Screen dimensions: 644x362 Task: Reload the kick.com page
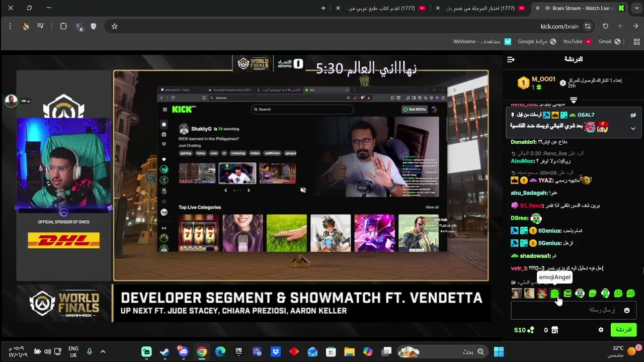click(605, 26)
